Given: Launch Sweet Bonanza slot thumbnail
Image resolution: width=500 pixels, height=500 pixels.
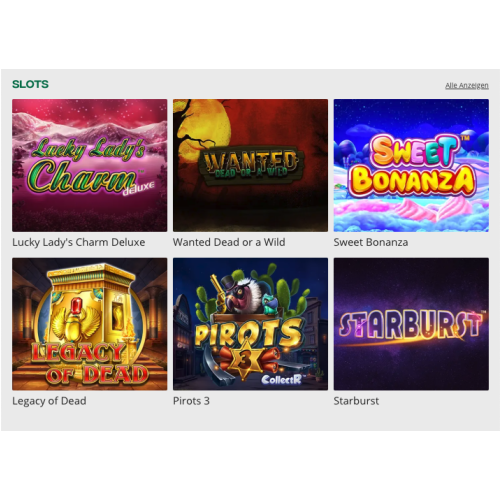Looking at the screenshot, I should (x=411, y=165).
